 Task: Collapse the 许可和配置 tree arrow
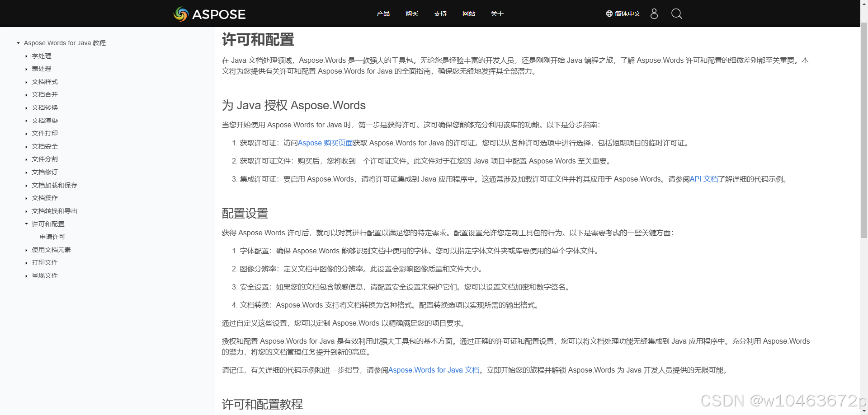coord(26,224)
